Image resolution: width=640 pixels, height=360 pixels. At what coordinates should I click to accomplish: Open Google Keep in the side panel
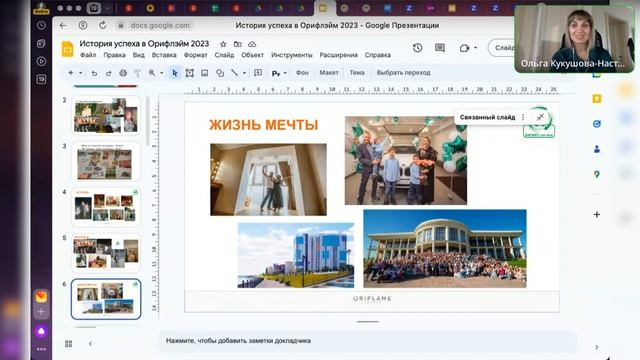click(x=597, y=99)
